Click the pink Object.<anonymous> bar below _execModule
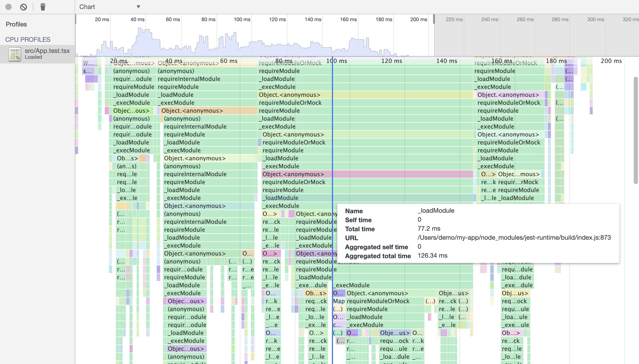 pyautogui.click(x=367, y=174)
